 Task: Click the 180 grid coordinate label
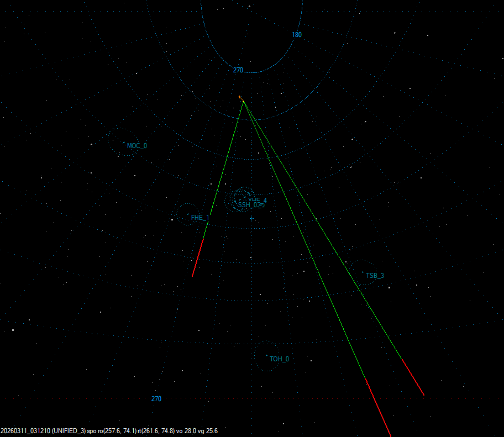(x=297, y=35)
